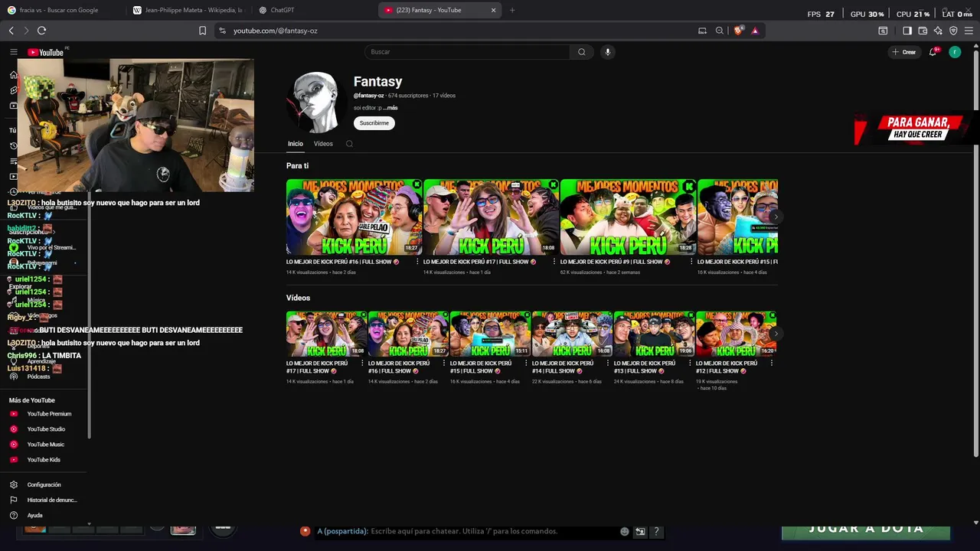Click the JUGAR A DOTA button

pyautogui.click(x=866, y=530)
